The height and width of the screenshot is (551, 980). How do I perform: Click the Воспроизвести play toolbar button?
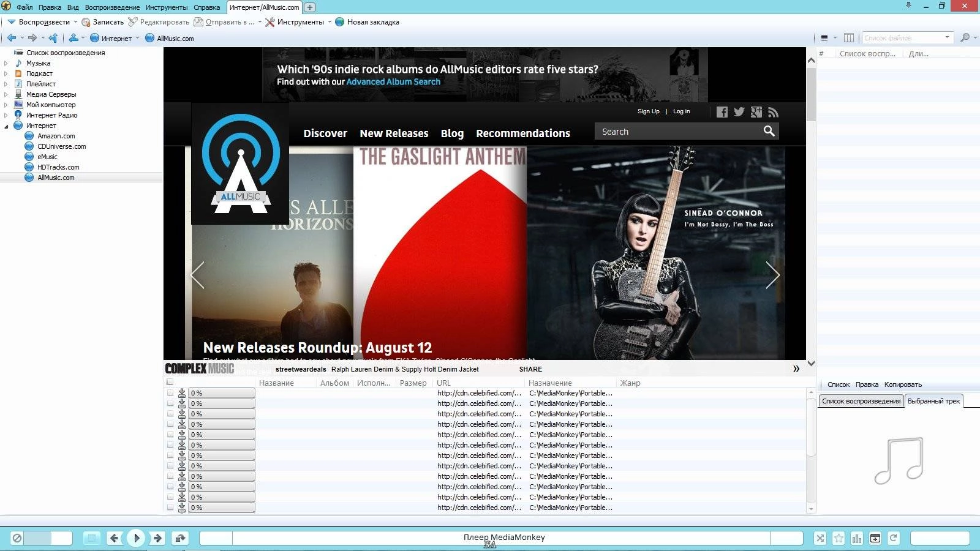pyautogui.click(x=39, y=22)
